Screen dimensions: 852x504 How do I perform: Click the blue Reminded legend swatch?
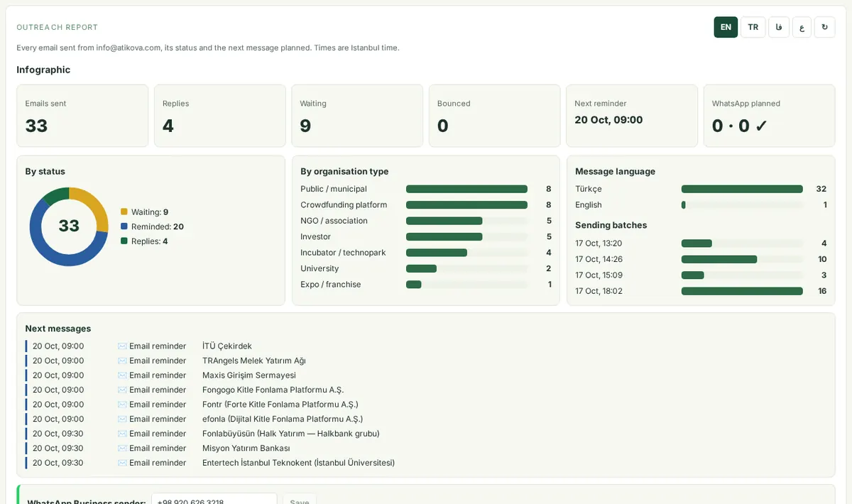[124, 226]
